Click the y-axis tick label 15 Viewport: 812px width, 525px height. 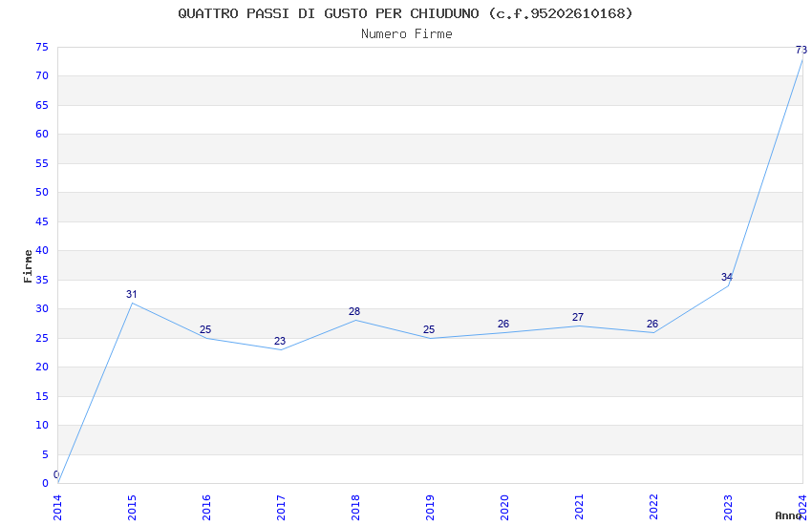(x=42, y=396)
